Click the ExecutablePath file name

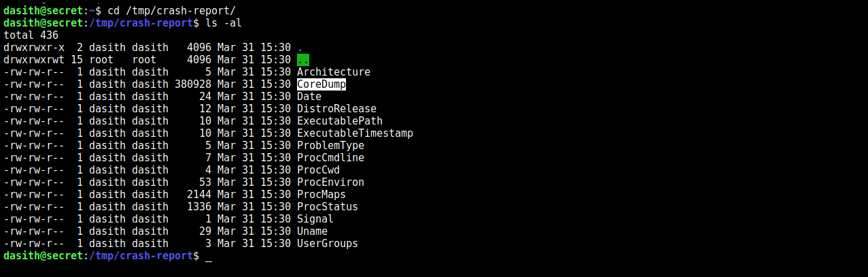[x=339, y=121]
